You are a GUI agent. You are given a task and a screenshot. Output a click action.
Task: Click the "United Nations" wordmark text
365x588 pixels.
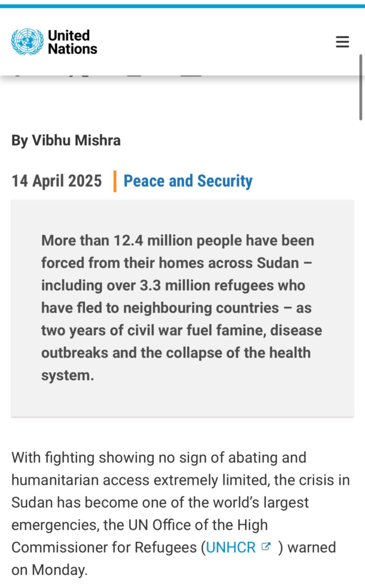coord(72,42)
